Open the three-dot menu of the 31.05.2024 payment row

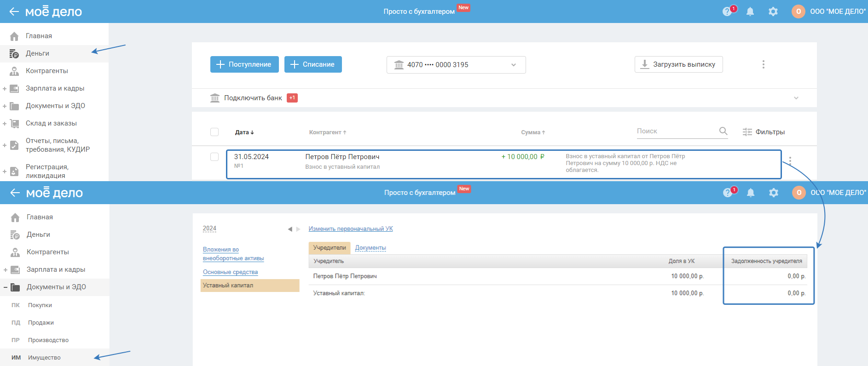(790, 161)
